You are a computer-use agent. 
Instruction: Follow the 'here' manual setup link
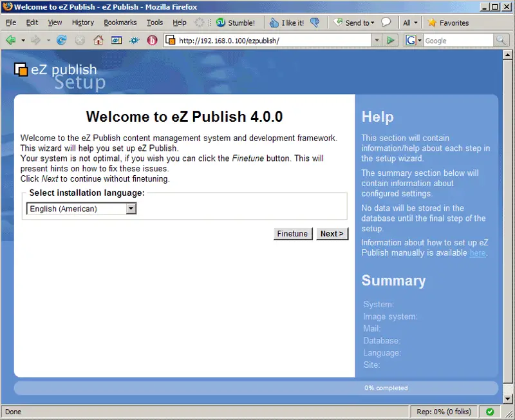click(x=478, y=253)
